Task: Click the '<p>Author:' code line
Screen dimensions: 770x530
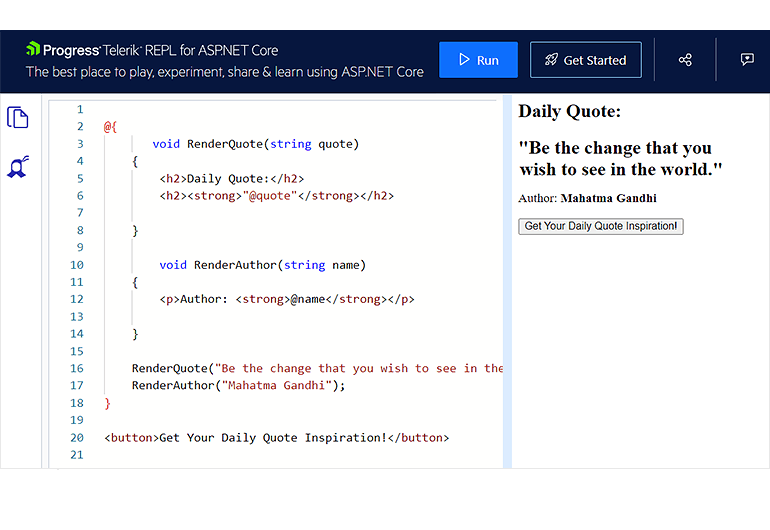Action: (287, 300)
